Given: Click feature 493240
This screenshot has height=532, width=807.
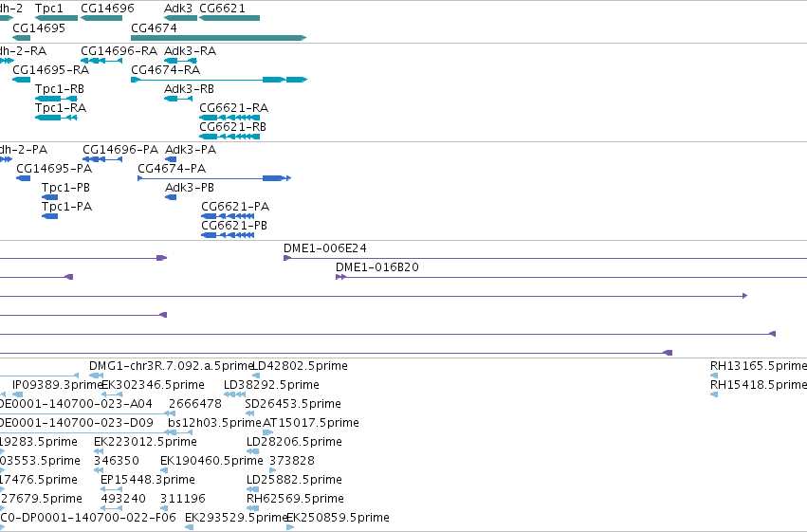Looking at the screenshot, I should tap(123, 500).
